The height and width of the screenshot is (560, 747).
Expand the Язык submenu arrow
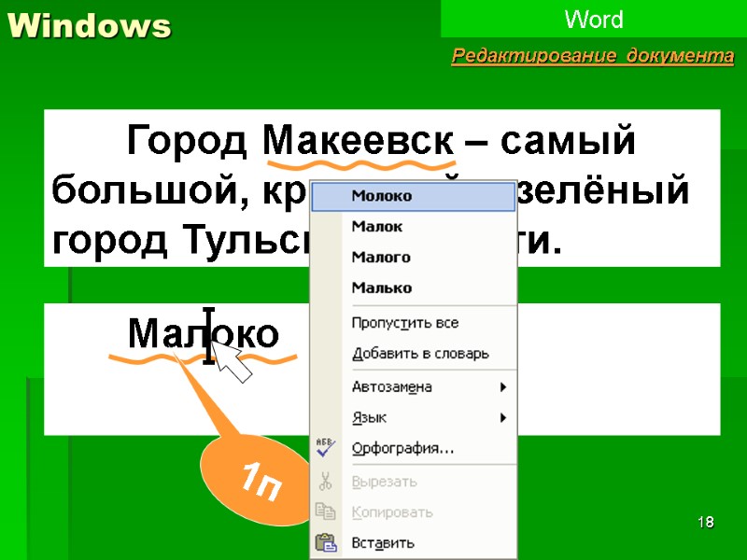[503, 418]
